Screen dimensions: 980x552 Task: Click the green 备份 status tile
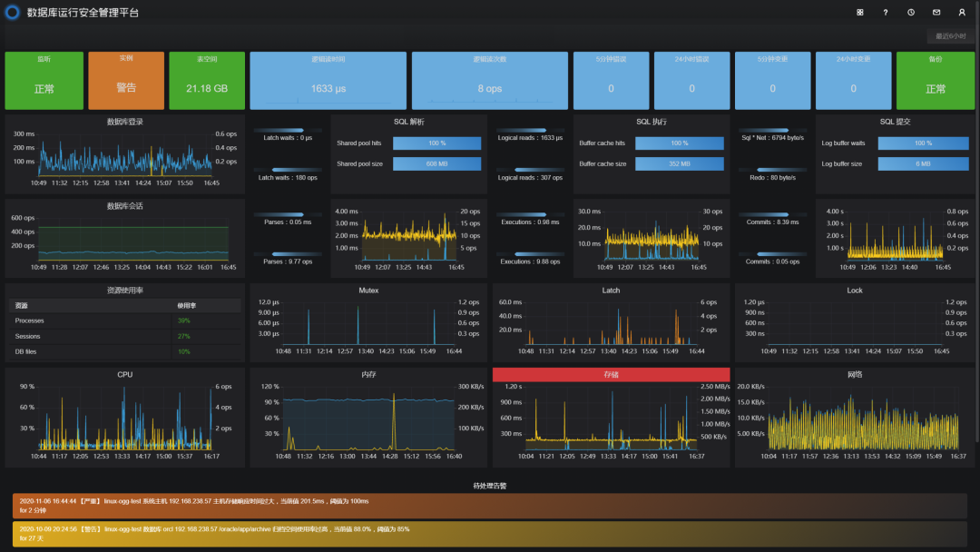pyautogui.click(x=936, y=81)
